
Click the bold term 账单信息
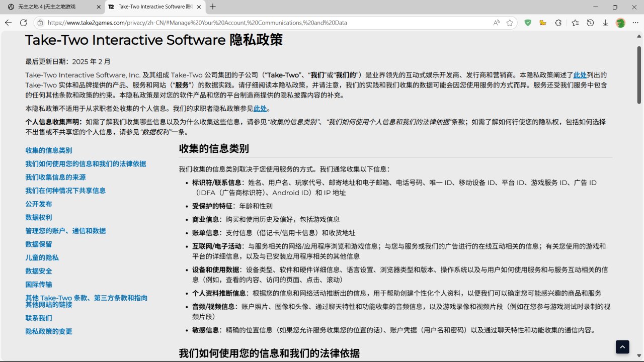click(205, 233)
